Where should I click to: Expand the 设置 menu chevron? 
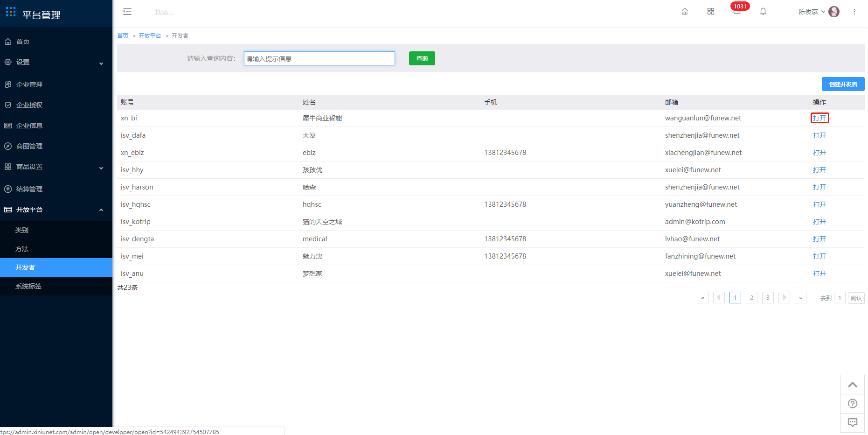coord(101,63)
